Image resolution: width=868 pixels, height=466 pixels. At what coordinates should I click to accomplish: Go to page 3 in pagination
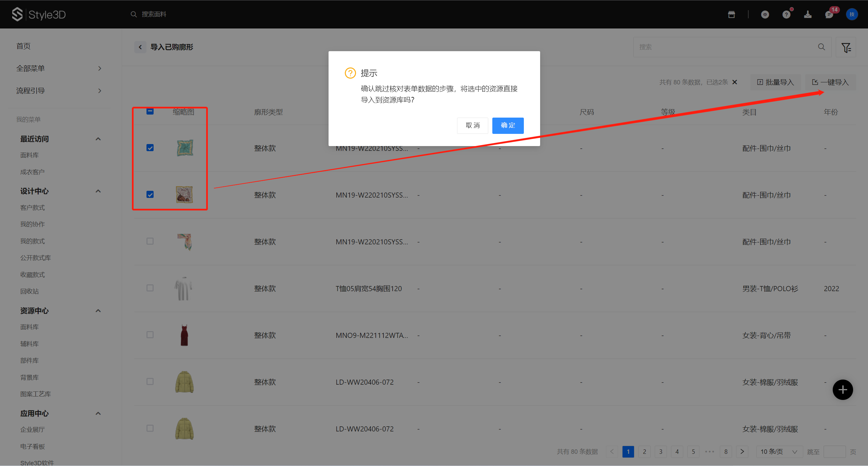660,451
